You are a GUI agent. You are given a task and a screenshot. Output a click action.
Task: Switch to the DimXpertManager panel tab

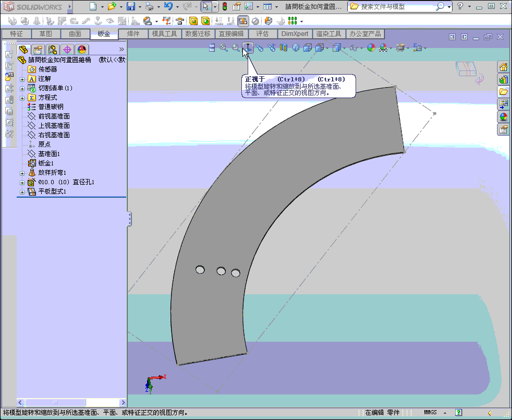(67, 50)
